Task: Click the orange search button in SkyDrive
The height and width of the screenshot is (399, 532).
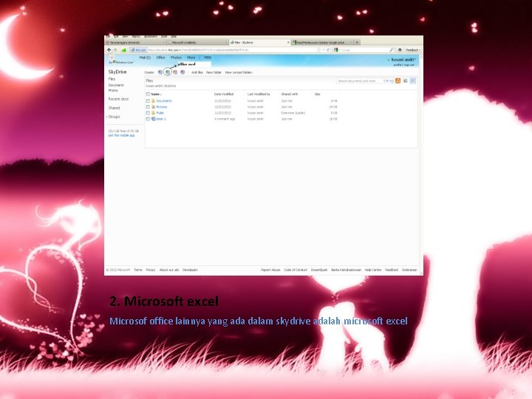Action: (x=398, y=81)
